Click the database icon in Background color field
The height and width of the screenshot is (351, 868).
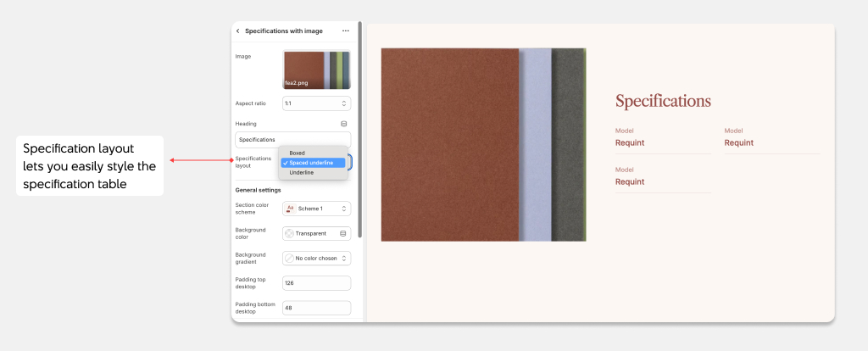[x=343, y=233]
